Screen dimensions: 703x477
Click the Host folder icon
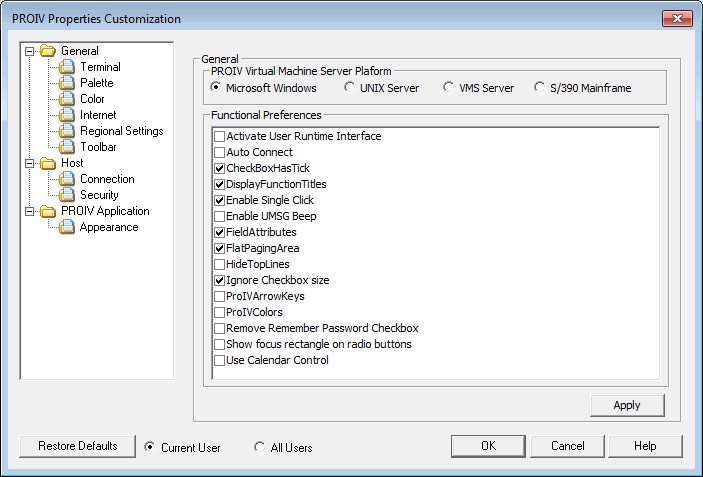[48, 163]
